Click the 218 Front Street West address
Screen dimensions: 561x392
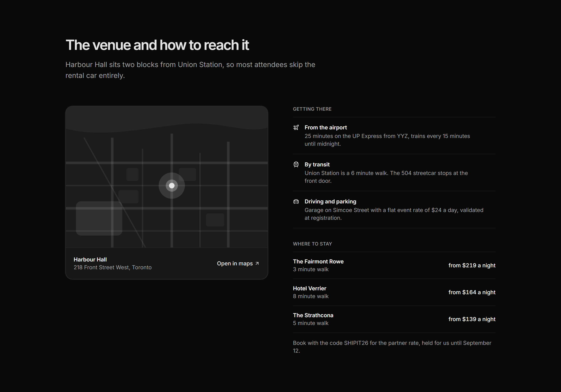point(113,267)
